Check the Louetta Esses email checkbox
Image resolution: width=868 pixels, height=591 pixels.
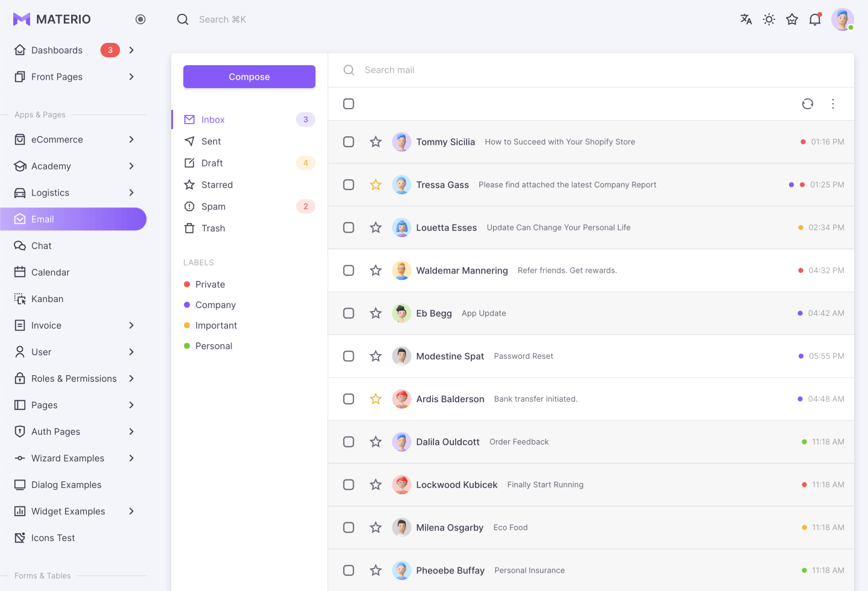[x=348, y=227]
